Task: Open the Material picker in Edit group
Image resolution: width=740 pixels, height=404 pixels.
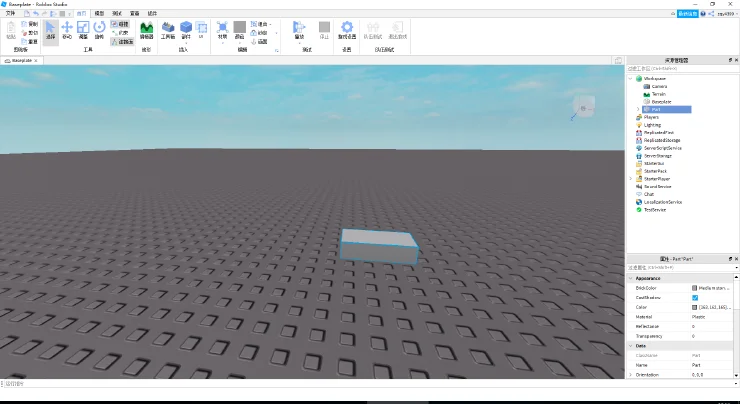Action: pyautogui.click(x=222, y=32)
